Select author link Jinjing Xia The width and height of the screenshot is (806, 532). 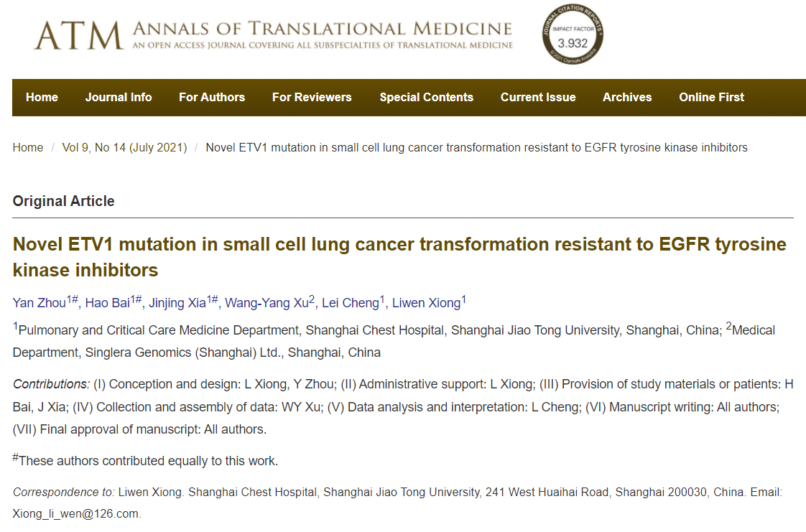(x=176, y=303)
